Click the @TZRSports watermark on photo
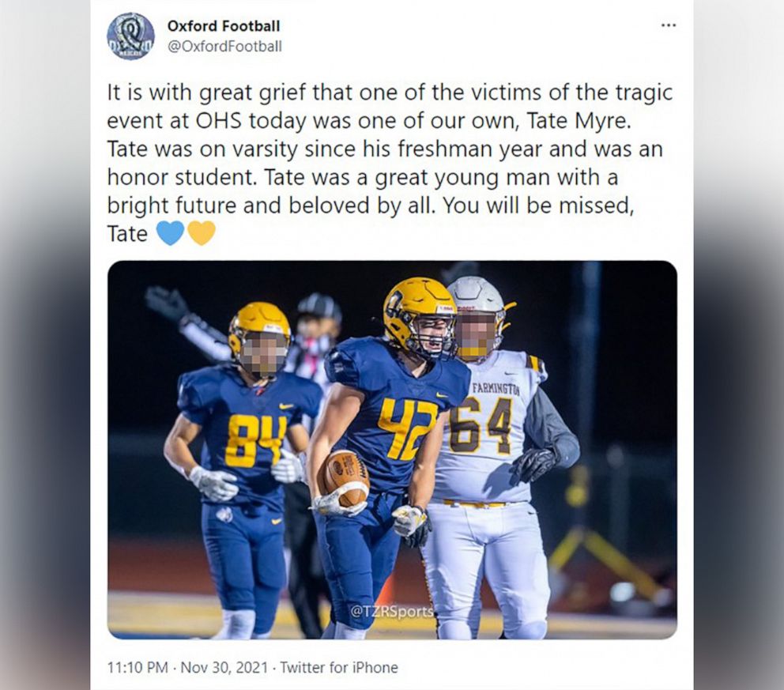 pyautogui.click(x=392, y=612)
